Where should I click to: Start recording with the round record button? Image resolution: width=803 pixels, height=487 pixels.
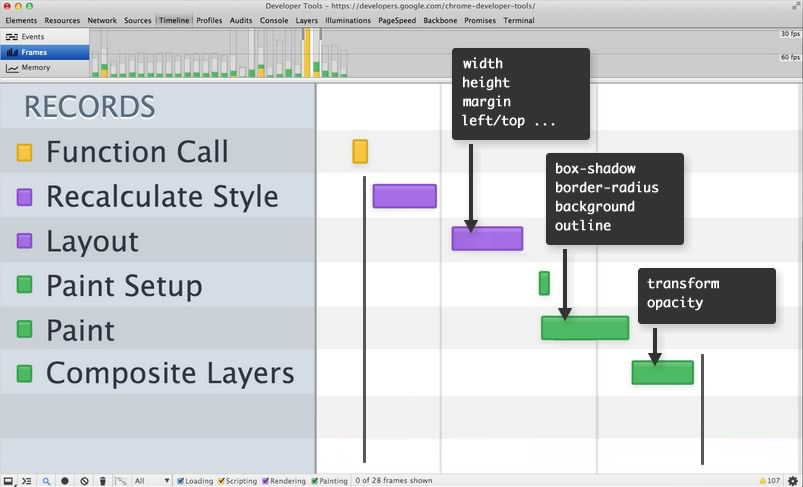(x=65, y=481)
